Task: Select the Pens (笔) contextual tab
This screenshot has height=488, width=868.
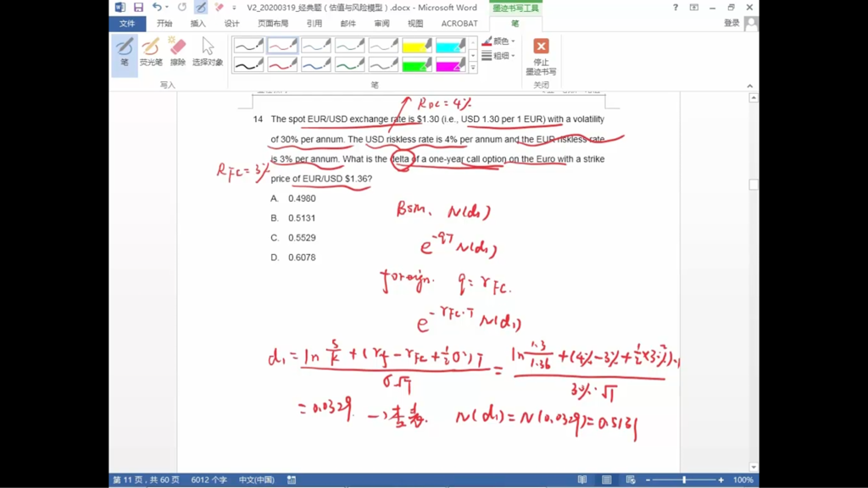Action: tap(515, 23)
